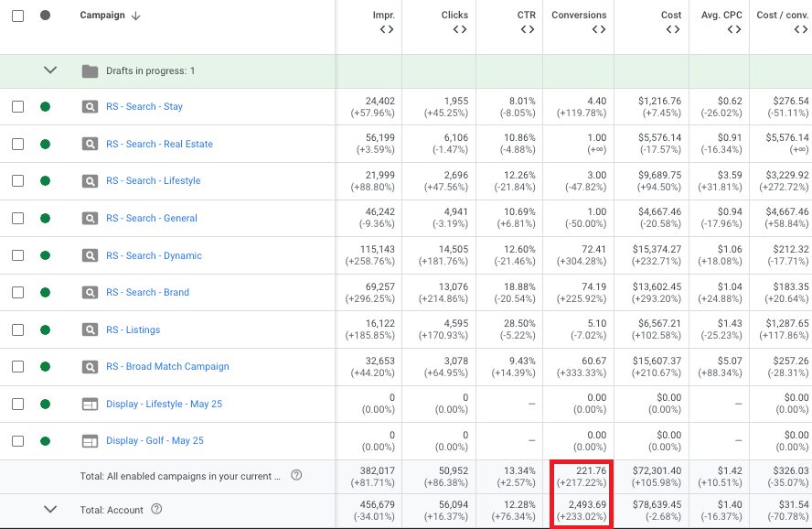Expand comparison arrows under Impr. column
This screenshot has width=812, height=529.
(387, 29)
